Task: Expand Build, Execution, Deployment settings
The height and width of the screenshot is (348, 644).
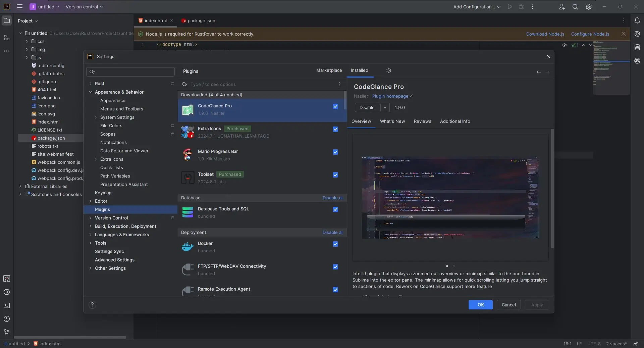Action: (90, 226)
